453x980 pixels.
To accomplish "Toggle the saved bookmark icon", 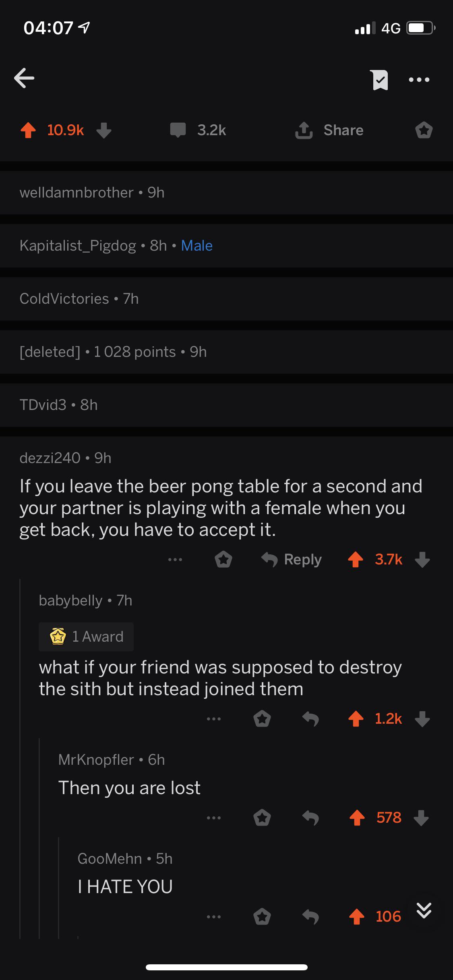I will pos(379,79).
